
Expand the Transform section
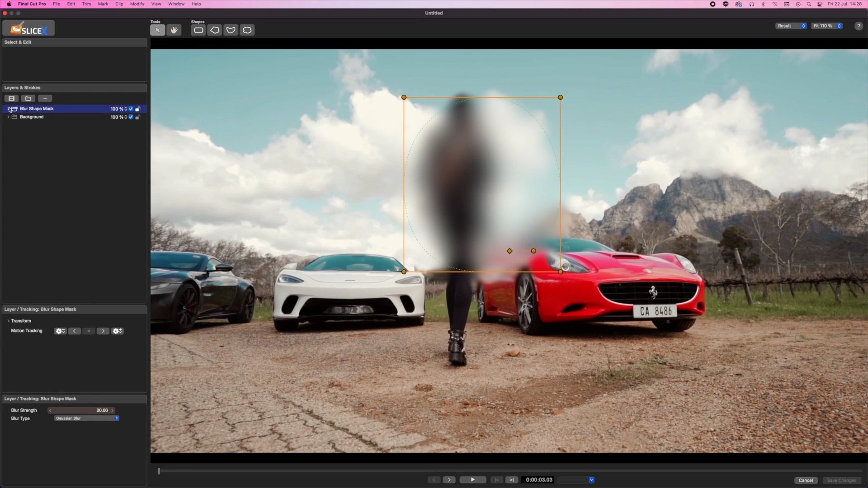8,321
